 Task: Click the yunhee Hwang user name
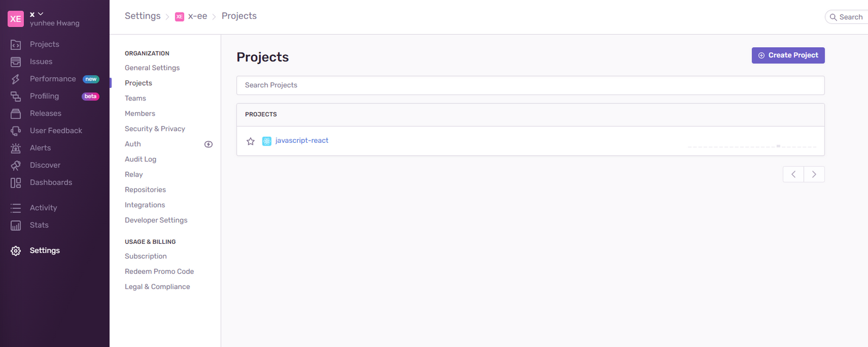[x=55, y=23]
